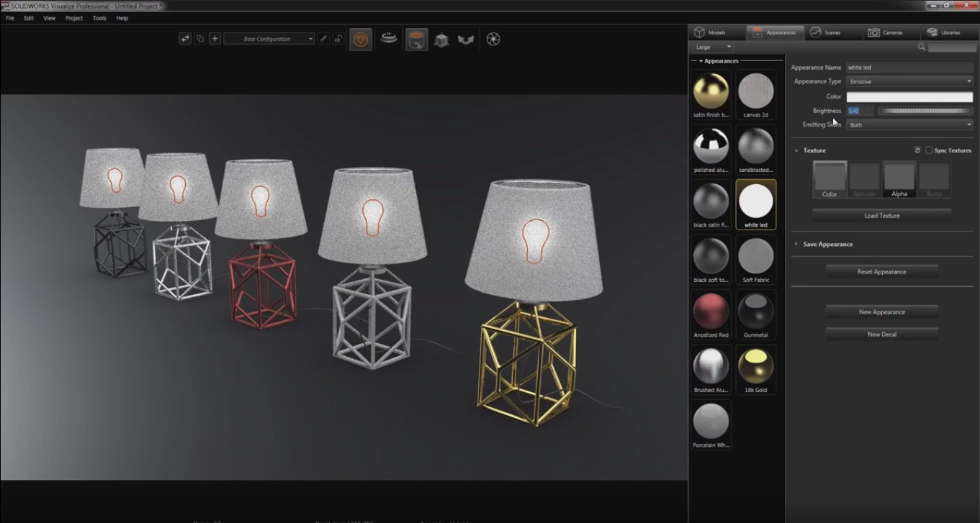Viewport: 980px width, 523px height.
Task: Select the Alpha texture slot
Action: [x=899, y=179]
